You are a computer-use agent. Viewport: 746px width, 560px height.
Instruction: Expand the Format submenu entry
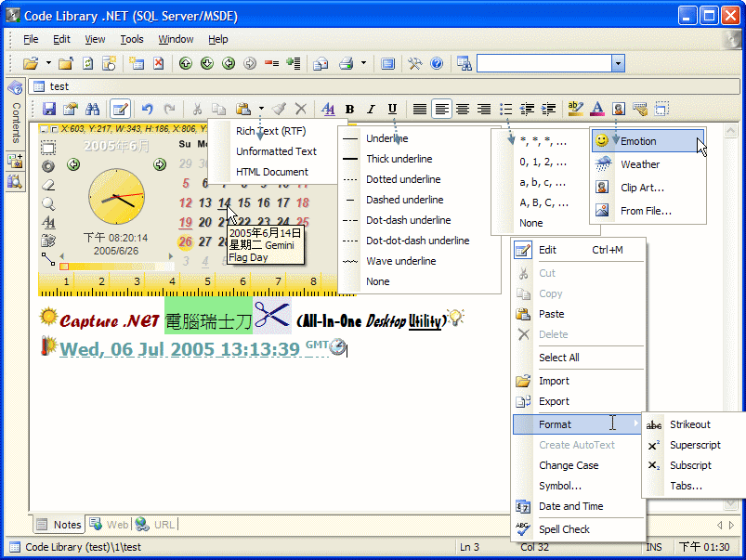pyautogui.click(x=578, y=423)
